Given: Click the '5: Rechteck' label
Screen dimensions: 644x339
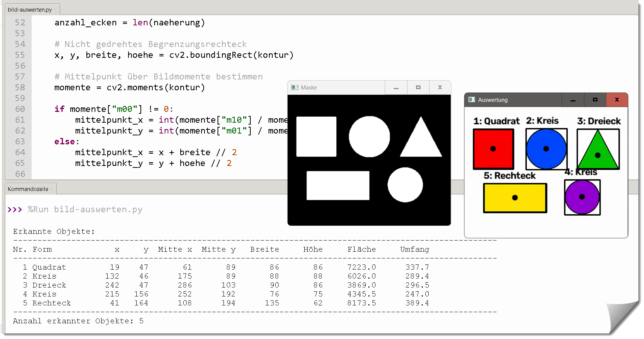Looking at the screenshot, I should click(x=510, y=176).
